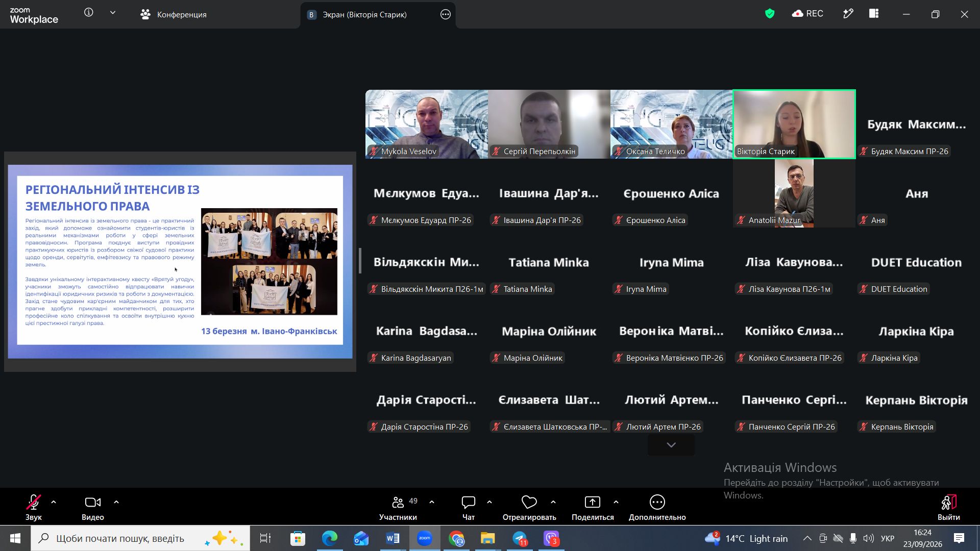Leave the meeting via Выйти
The height and width of the screenshot is (551, 980).
(948, 508)
